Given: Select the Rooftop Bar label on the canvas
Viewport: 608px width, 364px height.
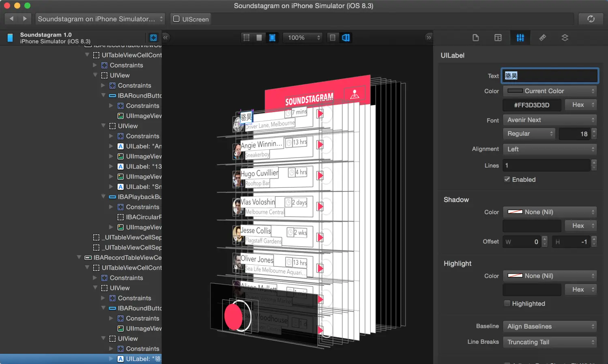Looking at the screenshot, I should [257, 183].
